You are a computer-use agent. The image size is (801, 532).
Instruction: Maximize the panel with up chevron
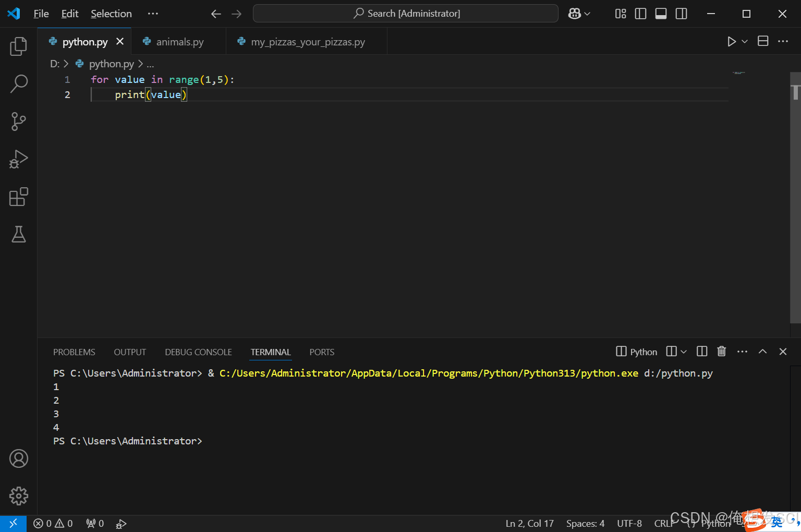click(x=762, y=352)
